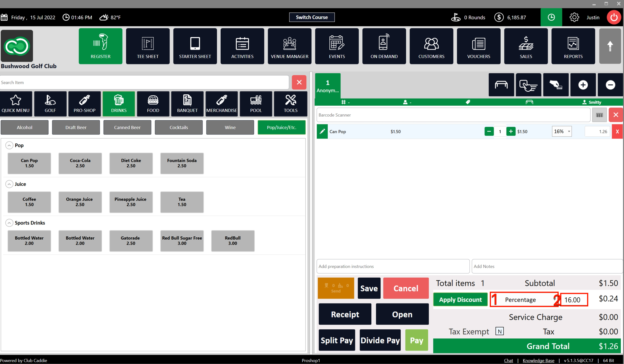Switch to the Draft Beer subcategory tab
Screen dimensions: 624x364
76,128
